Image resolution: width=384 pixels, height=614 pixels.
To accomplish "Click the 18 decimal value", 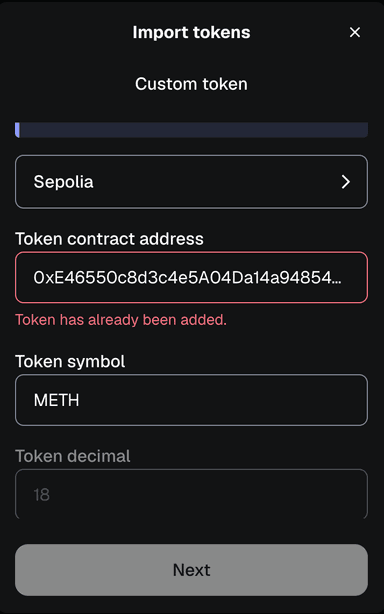I will (x=41, y=495).
